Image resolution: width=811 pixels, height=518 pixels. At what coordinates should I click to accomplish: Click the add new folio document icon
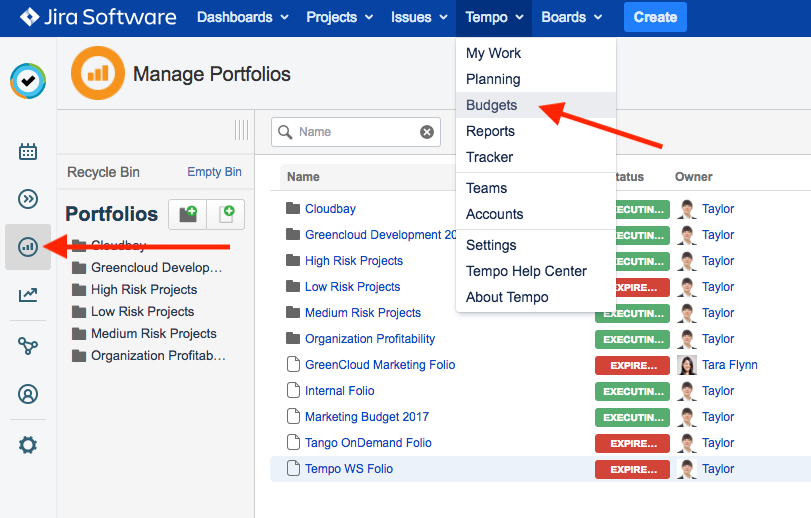pos(226,214)
